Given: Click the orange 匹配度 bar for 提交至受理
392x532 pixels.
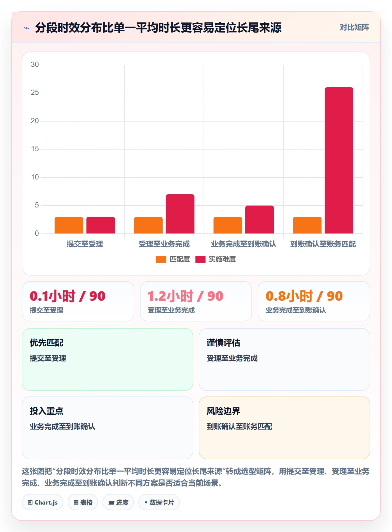Looking at the screenshot, I should pos(69,225).
